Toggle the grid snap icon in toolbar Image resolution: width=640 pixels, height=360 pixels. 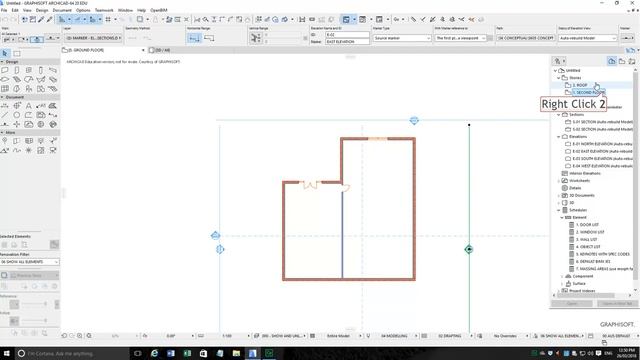click(108, 19)
